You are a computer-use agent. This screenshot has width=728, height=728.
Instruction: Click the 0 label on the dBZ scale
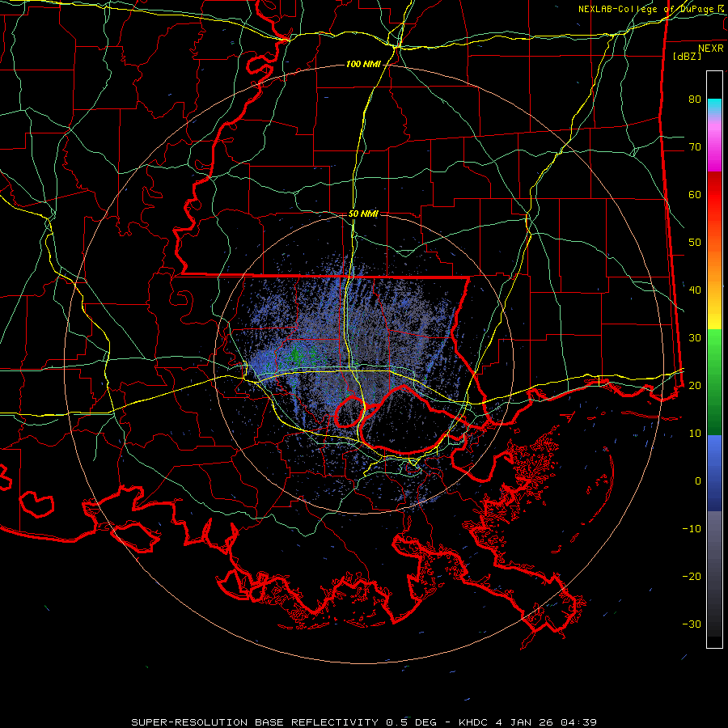point(698,481)
